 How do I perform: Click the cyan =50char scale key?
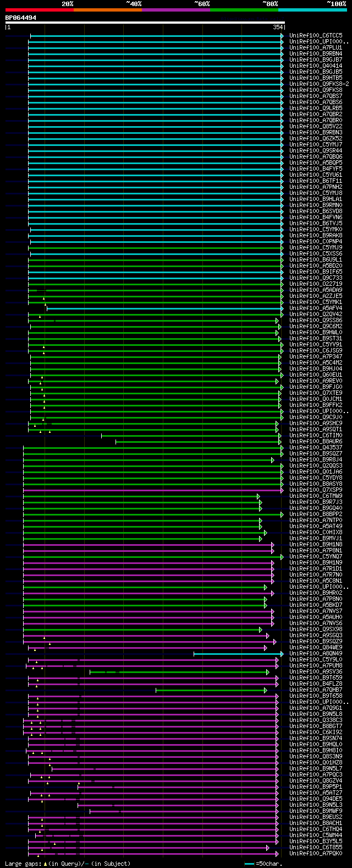coord(249,864)
